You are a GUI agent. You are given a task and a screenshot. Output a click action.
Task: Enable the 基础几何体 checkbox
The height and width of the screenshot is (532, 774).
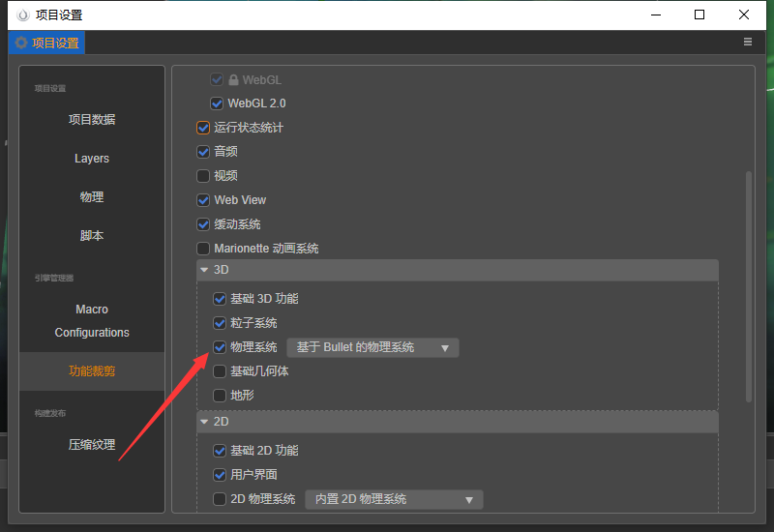point(220,371)
